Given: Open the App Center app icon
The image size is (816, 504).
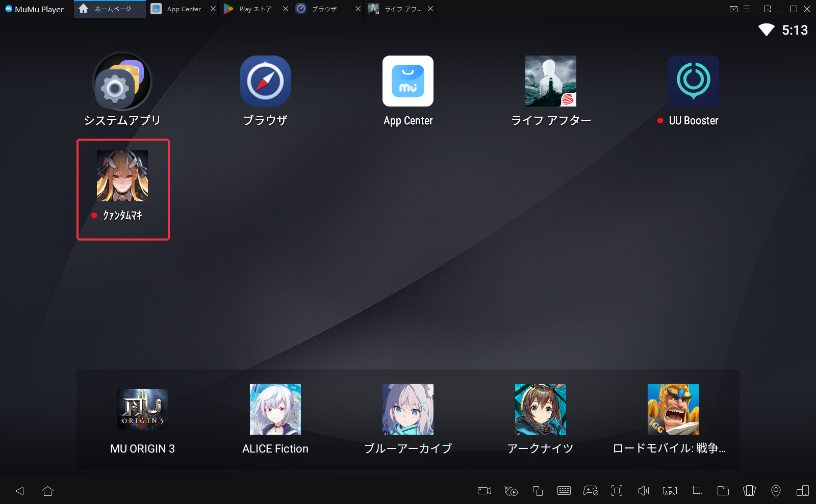Looking at the screenshot, I should click(x=408, y=81).
